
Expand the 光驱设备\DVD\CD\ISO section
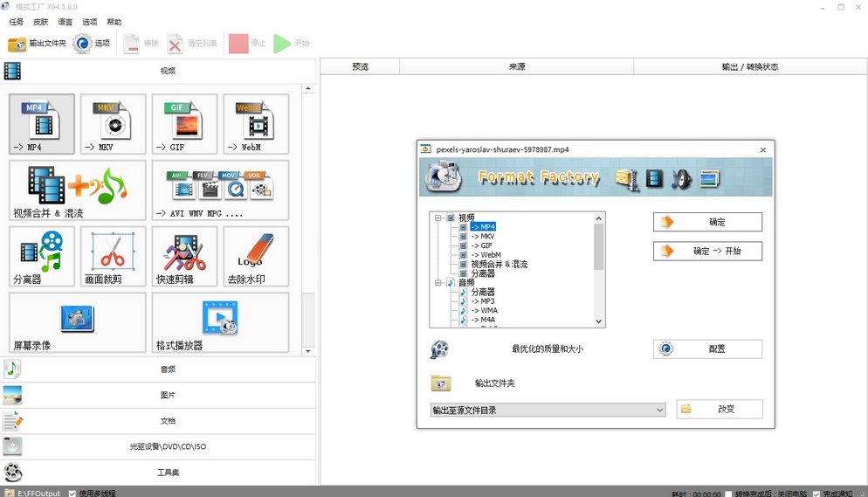point(158,446)
